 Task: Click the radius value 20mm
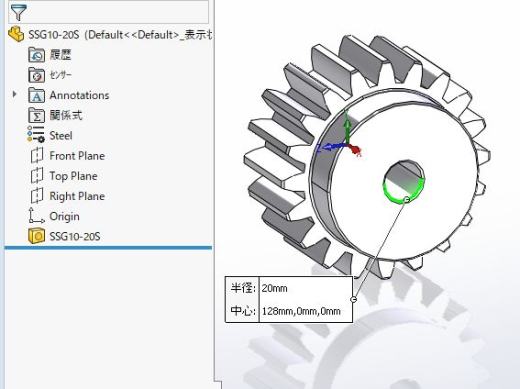(x=274, y=288)
